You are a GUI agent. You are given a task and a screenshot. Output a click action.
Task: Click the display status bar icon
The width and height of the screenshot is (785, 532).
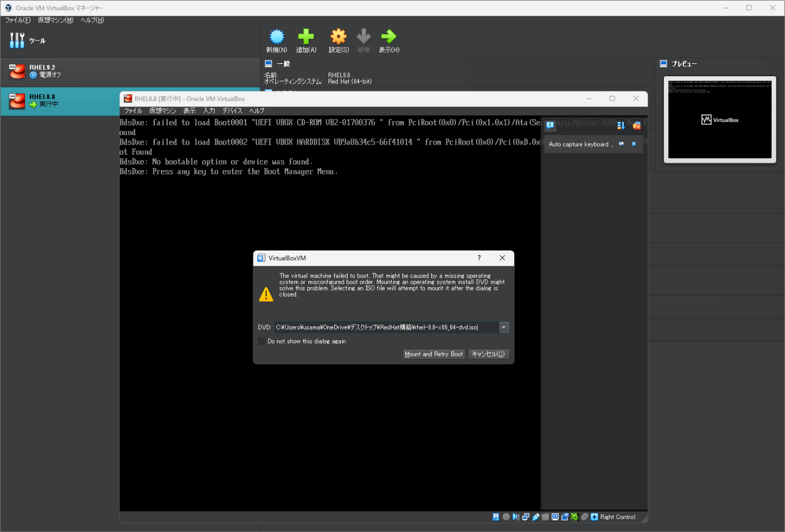555,517
